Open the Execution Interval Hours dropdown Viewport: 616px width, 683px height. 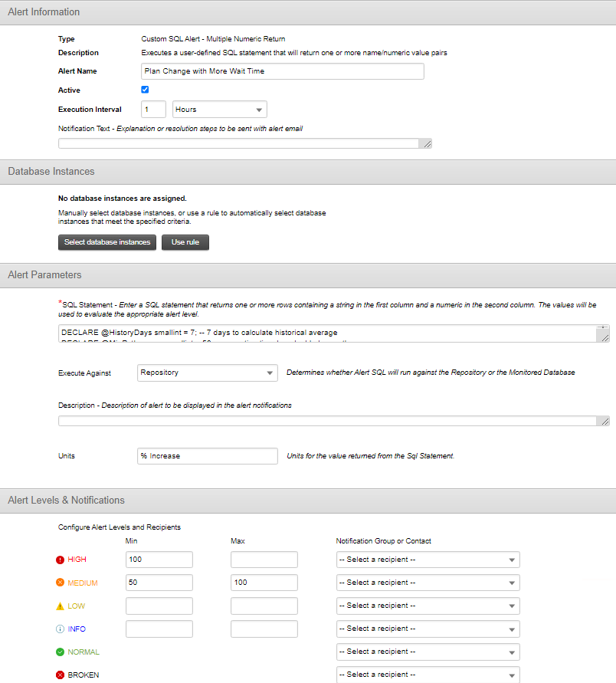click(x=219, y=110)
